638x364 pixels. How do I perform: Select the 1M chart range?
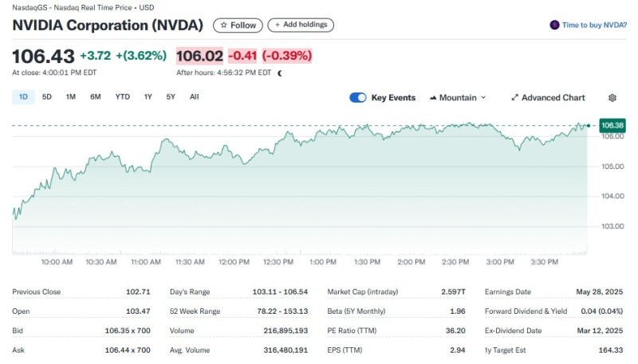point(71,97)
